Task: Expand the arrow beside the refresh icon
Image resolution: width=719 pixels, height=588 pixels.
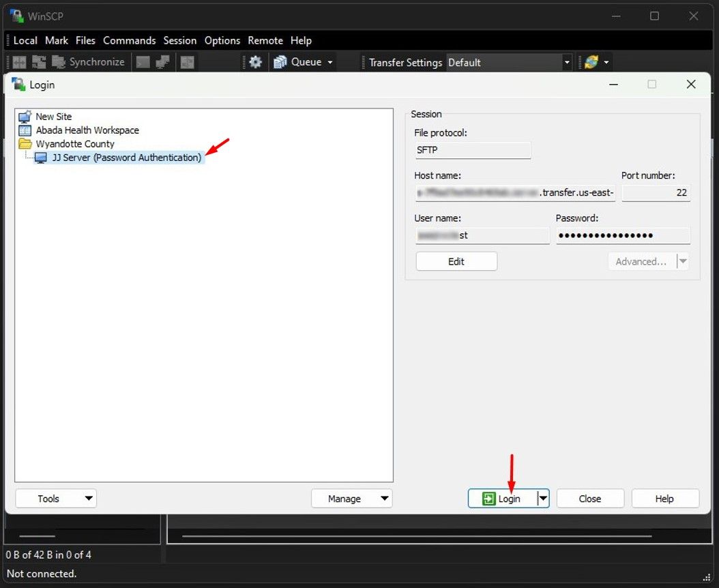Action: click(606, 62)
